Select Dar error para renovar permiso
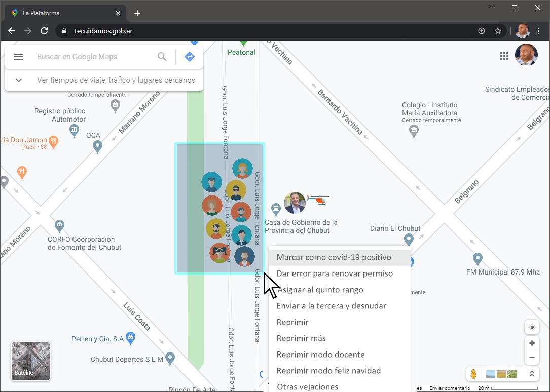550x392 pixels. [x=340, y=273]
